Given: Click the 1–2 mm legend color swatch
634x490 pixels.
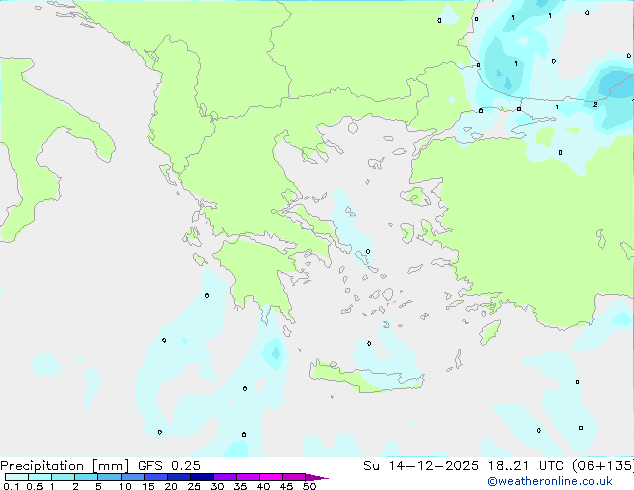Looking at the screenshot, I should [x=63, y=477].
